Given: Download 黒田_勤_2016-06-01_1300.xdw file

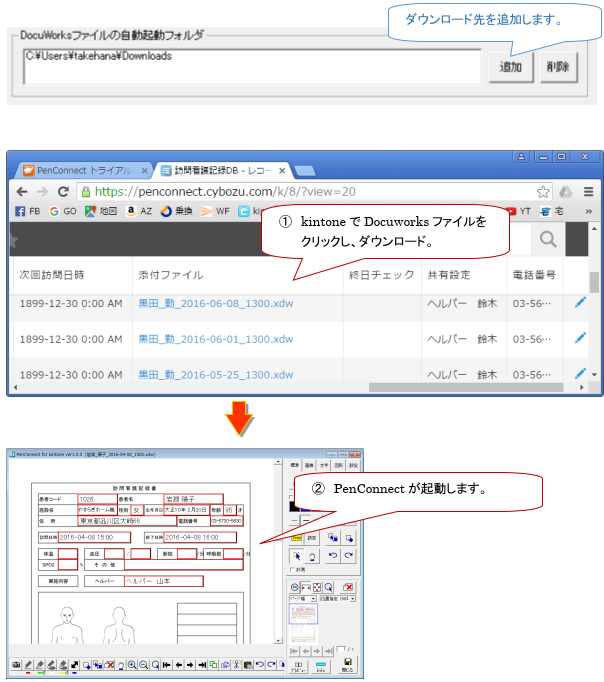Looking at the screenshot, I should (216, 339).
